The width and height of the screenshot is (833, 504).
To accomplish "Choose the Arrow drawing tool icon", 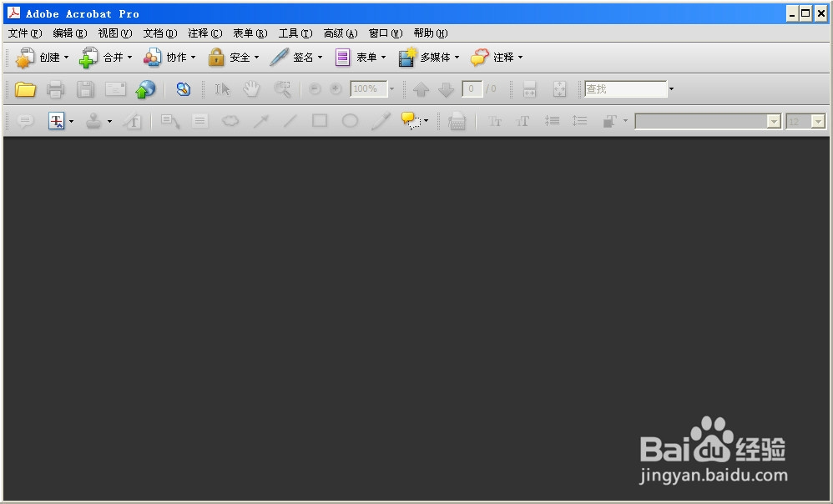I will point(260,121).
